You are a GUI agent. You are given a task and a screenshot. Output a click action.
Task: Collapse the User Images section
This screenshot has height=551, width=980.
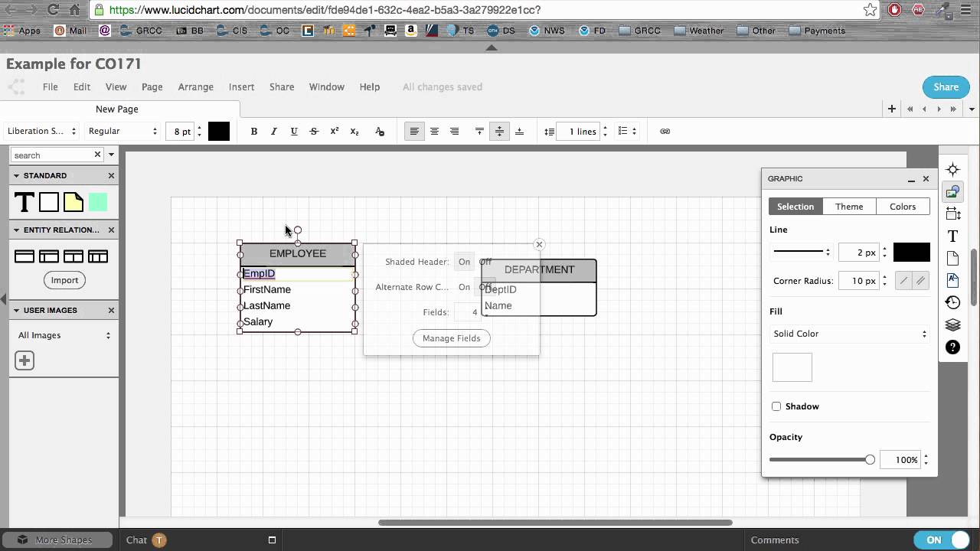[x=17, y=310]
